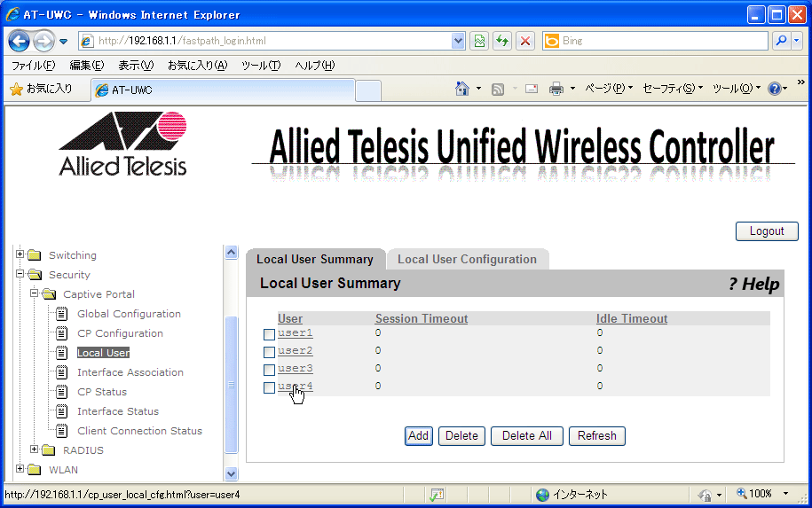This screenshot has height=508, width=812.
Task: Open Global Configuration in the tree
Action: pos(129,314)
